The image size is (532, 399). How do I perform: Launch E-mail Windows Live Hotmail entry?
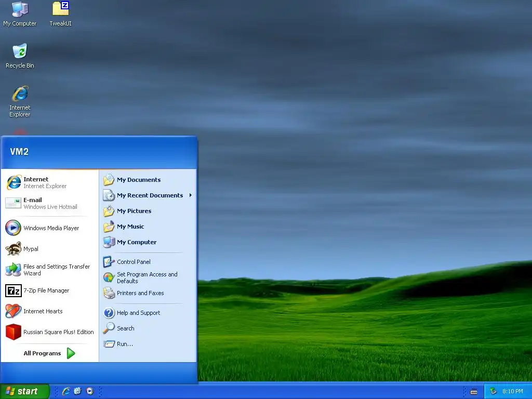pyautogui.click(x=49, y=203)
